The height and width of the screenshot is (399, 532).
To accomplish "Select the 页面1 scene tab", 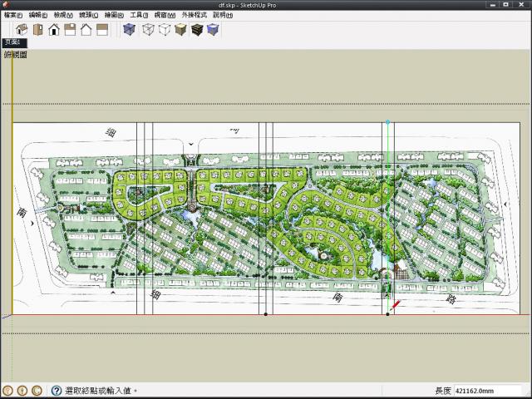I will point(14,42).
